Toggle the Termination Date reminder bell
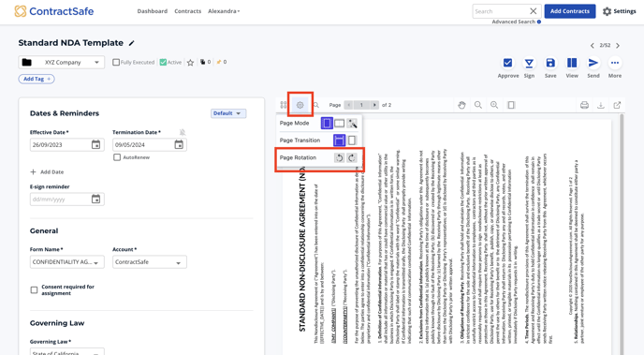This screenshot has height=355, width=644. click(x=183, y=132)
